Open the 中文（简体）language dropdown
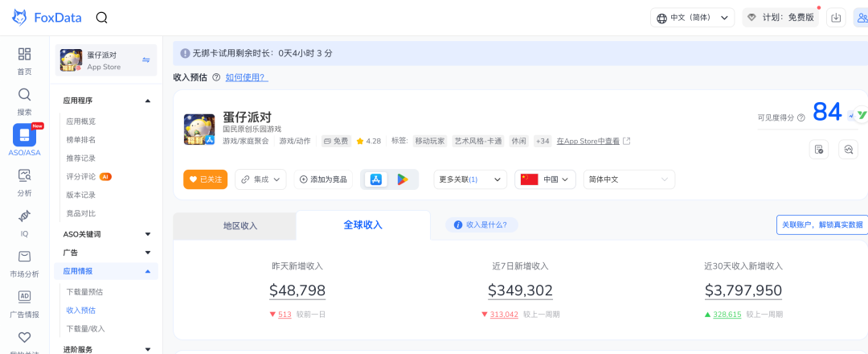 pyautogui.click(x=693, y=18)
